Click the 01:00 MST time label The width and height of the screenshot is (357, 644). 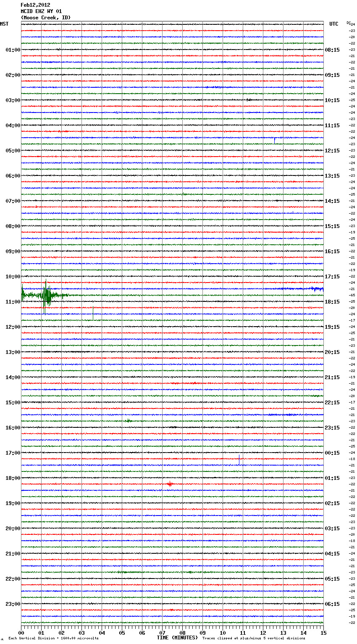coord(13,50)
